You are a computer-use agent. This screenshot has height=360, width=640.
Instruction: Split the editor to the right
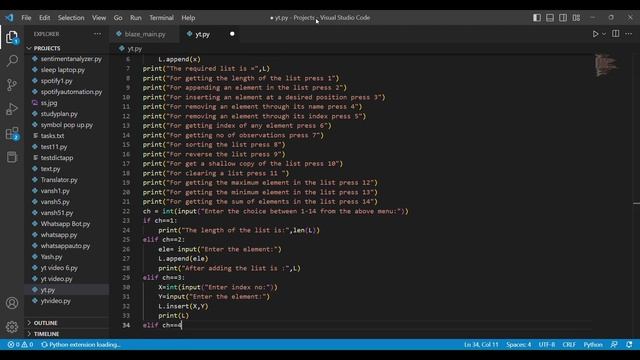pos(616,34)
